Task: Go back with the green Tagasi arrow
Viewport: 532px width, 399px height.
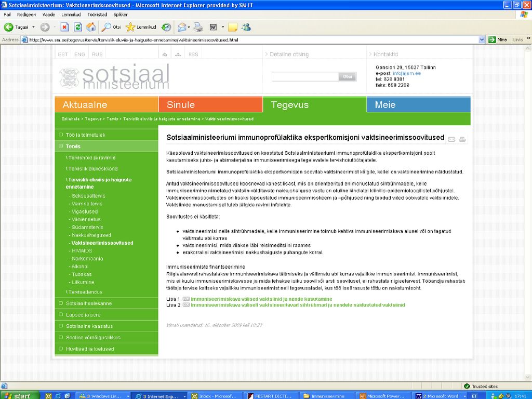Action: pos(16,27)
